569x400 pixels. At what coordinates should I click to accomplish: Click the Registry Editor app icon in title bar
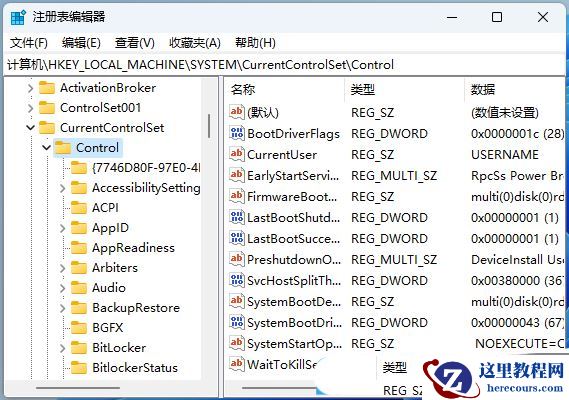point(18,17)
